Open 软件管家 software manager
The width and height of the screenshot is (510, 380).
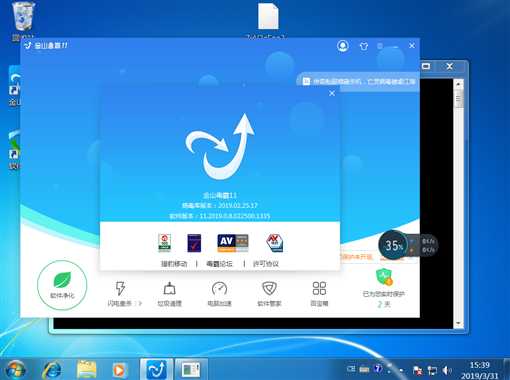tap(269, 294)
